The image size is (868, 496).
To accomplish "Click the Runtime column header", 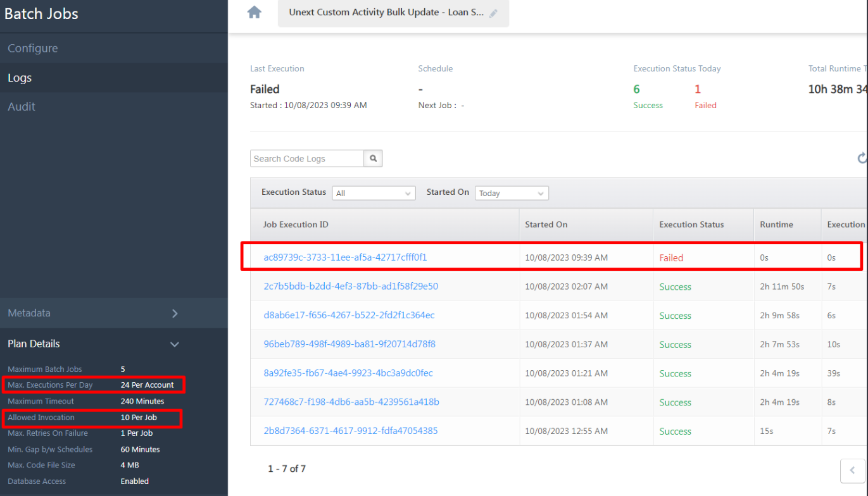I will pyautogui.click(x=777, y=225).
